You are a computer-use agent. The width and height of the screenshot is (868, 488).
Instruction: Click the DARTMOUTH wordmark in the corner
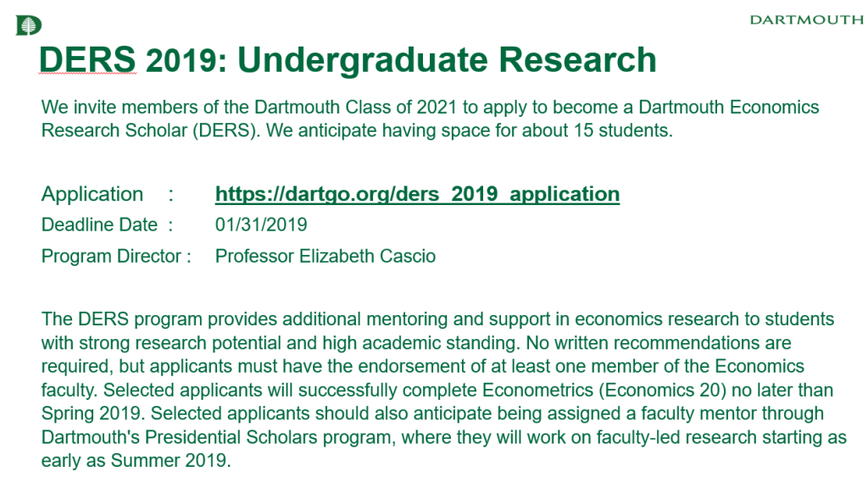click(x=807, y=20)
